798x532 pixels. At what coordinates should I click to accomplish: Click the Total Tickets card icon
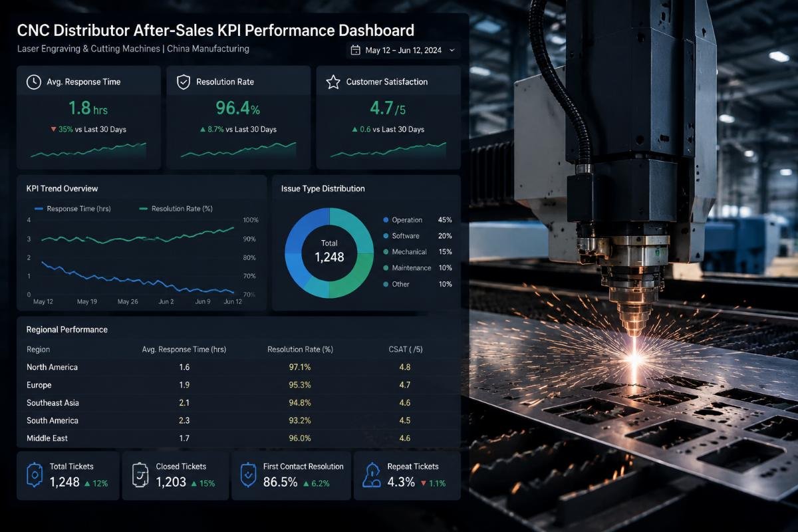(x=34, y=475)
